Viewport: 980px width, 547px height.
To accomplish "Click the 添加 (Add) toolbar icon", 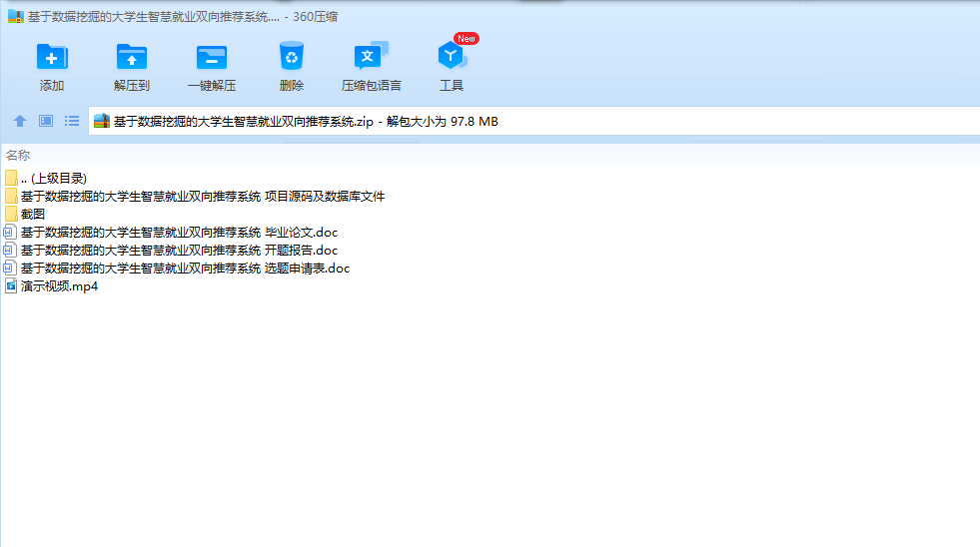I will tap(52, 57).
